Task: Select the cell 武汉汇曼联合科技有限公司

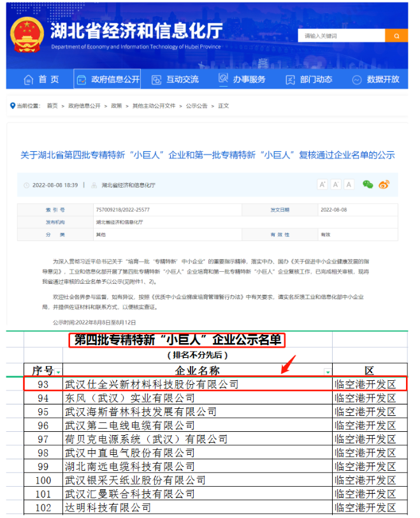Action: [198, 494]
